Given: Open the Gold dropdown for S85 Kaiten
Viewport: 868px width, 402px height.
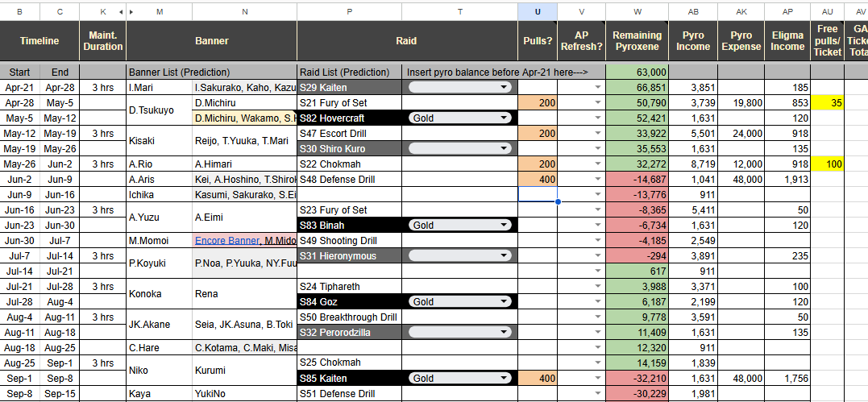Looking at the screenshot, I should 459,378.
